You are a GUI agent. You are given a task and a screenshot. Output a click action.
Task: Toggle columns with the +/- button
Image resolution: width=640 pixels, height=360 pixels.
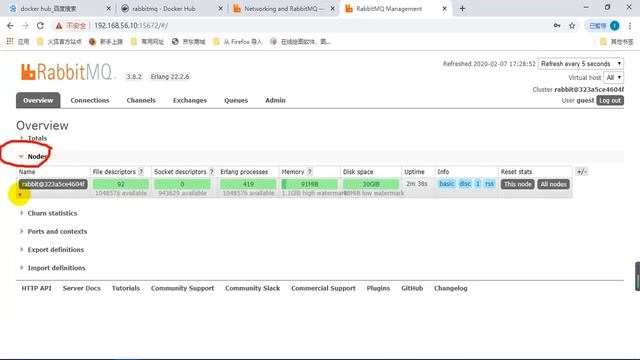click(x=582, y=172)
